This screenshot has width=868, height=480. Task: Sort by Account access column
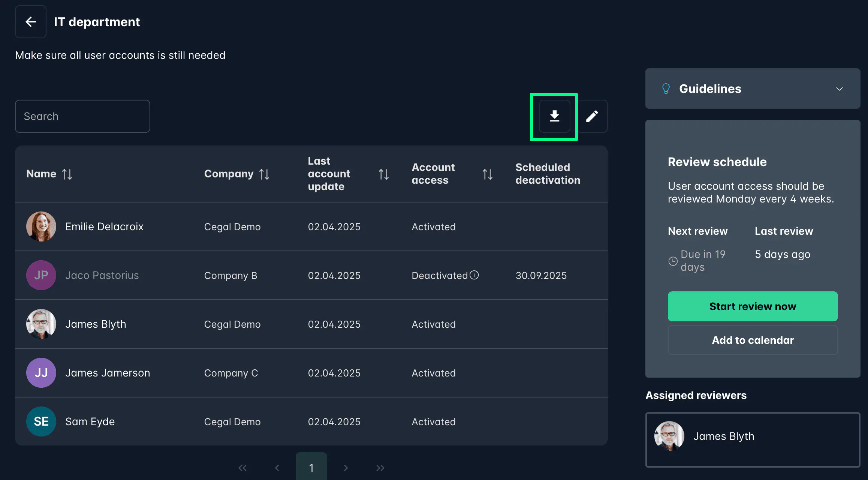487,174
